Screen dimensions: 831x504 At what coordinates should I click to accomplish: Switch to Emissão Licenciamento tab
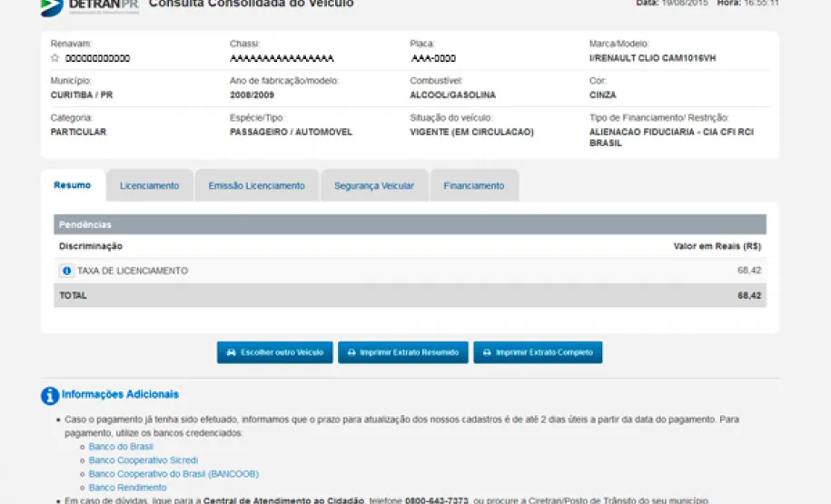coord(256,185)
